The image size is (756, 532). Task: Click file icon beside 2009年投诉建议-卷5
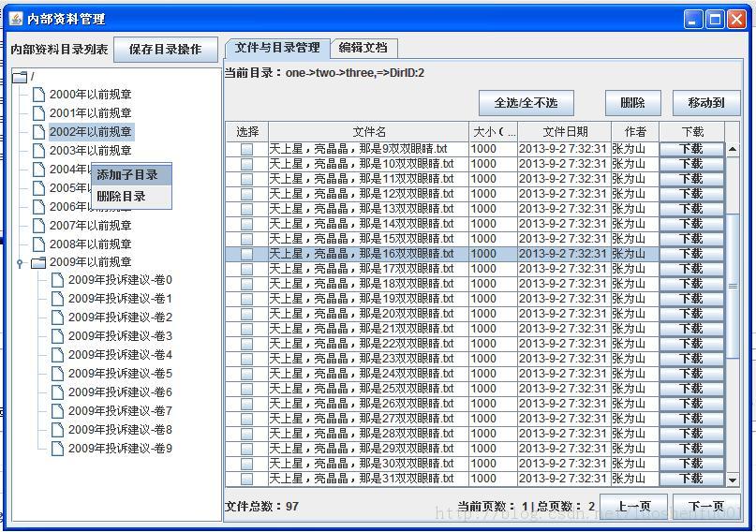click(57, 374)
